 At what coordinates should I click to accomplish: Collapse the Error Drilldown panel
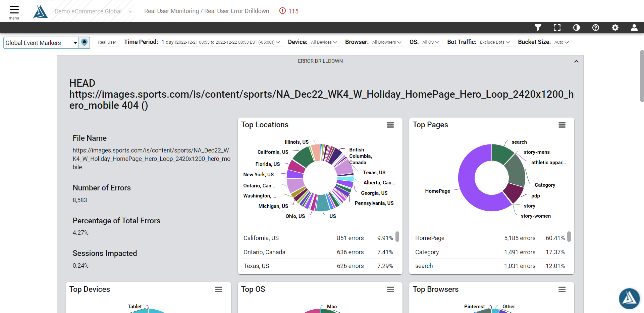[x=576, y=61]
